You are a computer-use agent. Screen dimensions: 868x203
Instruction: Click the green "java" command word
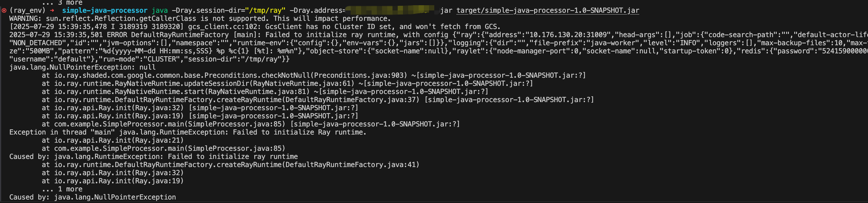(159, 10)
